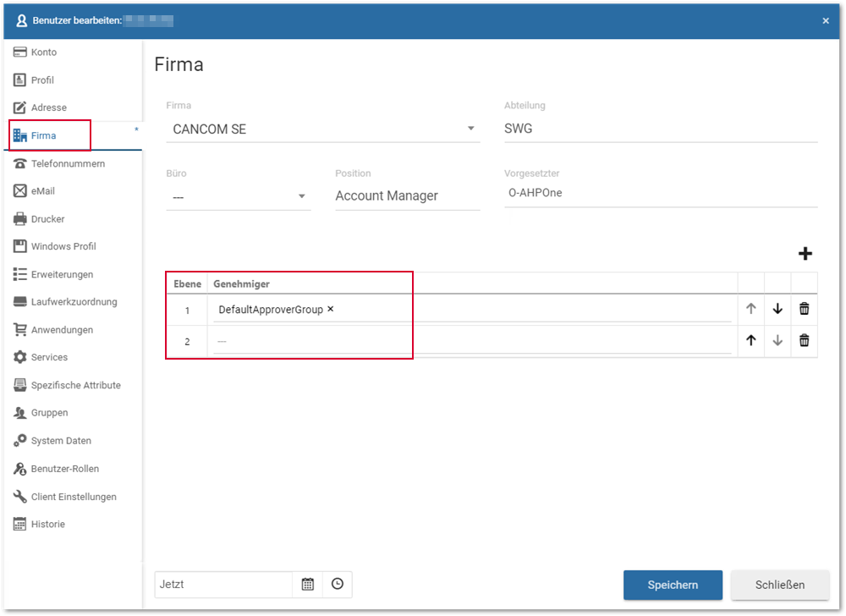Click the Client Einstellungen wrench icon
Viewport: 846px width, 616px height.
click(x=20, y=496)
